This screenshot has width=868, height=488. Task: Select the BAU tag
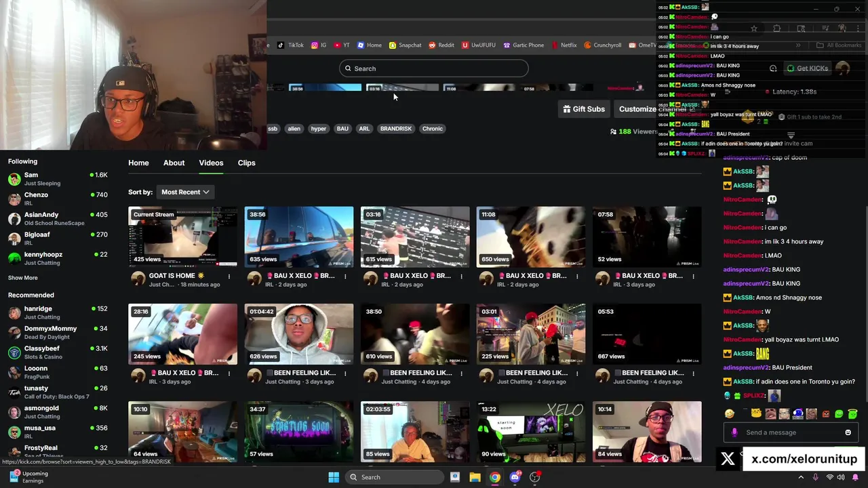pyautogui.click(x=342, y=129)
